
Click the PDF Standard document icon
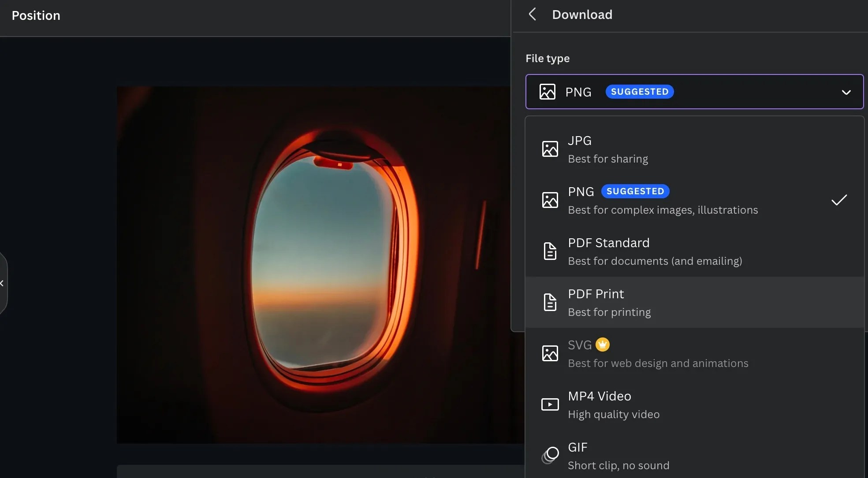pos(550,251)
